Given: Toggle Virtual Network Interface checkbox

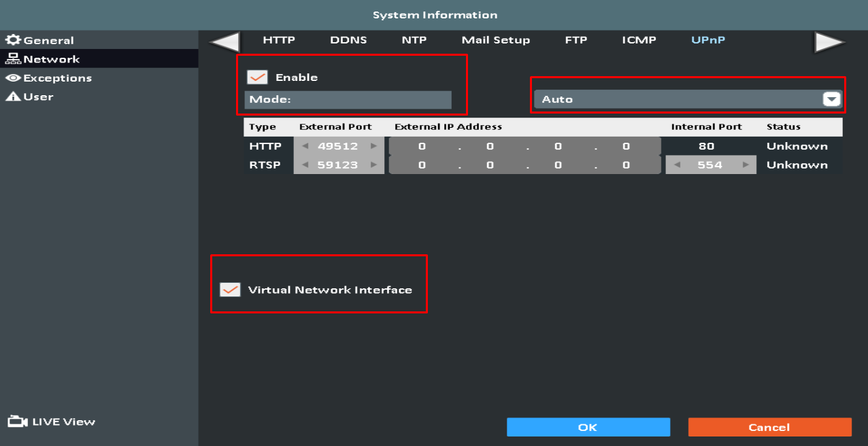Looking at the screenshot, I should pyautogui.click(x=230, y=290).
